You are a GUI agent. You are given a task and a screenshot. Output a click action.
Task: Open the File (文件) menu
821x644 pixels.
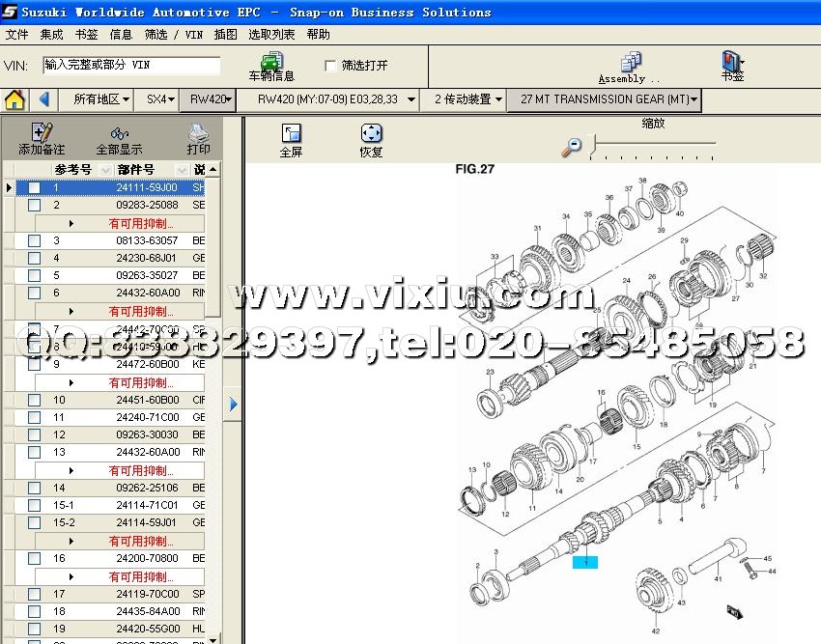click(x=16, y=34)
